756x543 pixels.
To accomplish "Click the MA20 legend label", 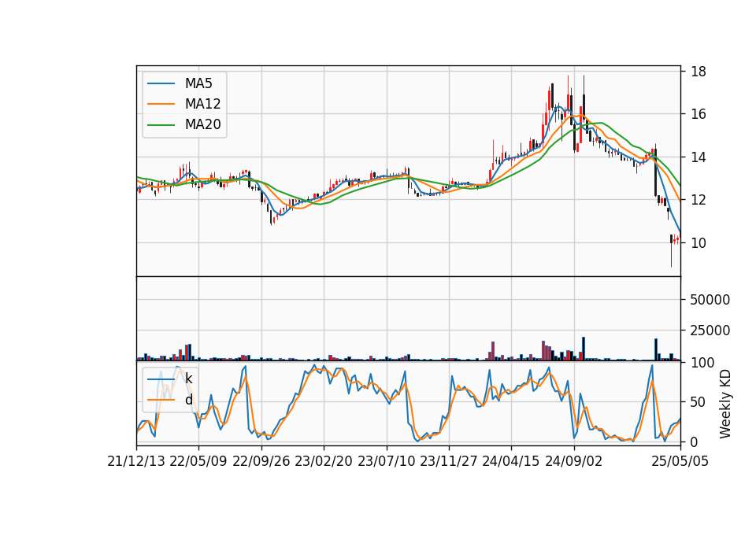I will click(202, 125).
